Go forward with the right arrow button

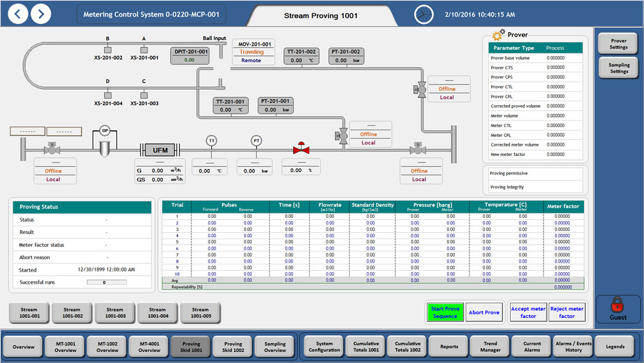41,14
